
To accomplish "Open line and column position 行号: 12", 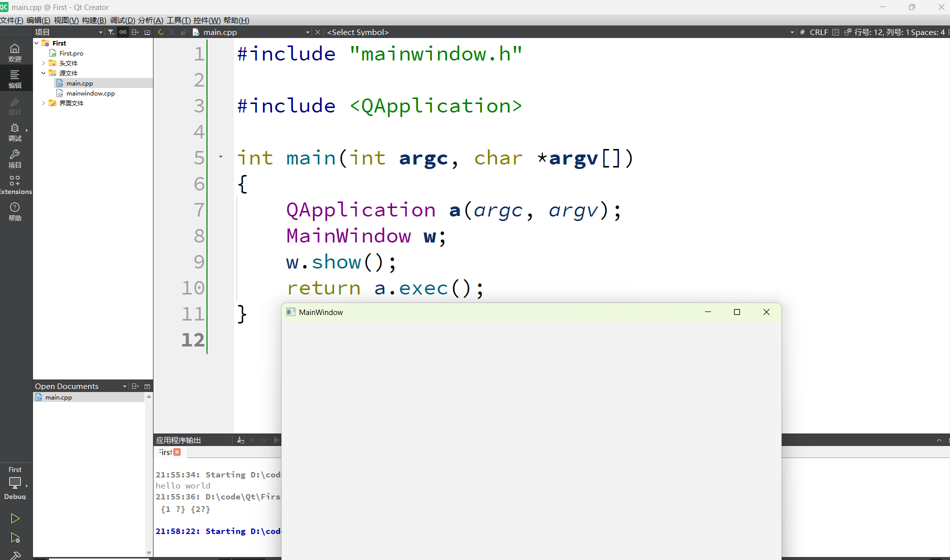I will 882,32.
